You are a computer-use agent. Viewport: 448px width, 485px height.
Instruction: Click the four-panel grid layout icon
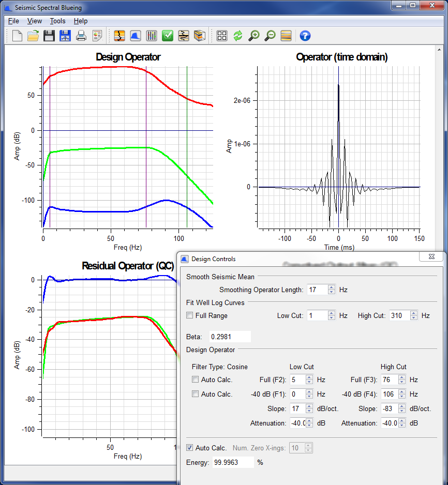point(222,36)
